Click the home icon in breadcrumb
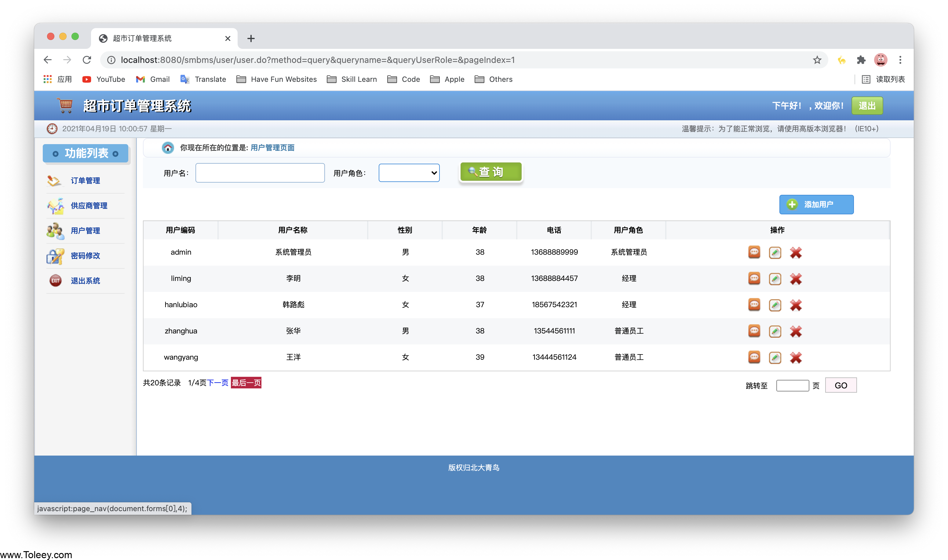The height and width of the screenshot is (560, 948). tap(168, 147)
